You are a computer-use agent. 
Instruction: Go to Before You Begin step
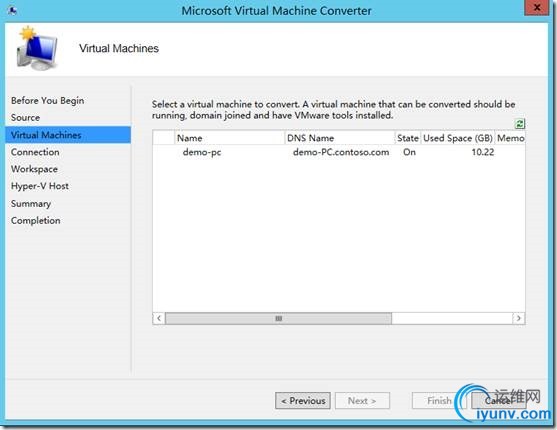48,101
